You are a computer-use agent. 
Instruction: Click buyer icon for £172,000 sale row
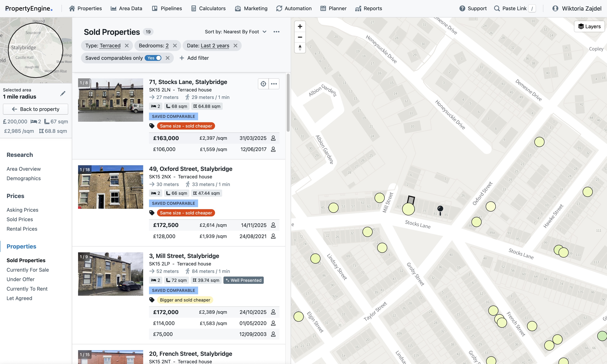click(273, 312)
